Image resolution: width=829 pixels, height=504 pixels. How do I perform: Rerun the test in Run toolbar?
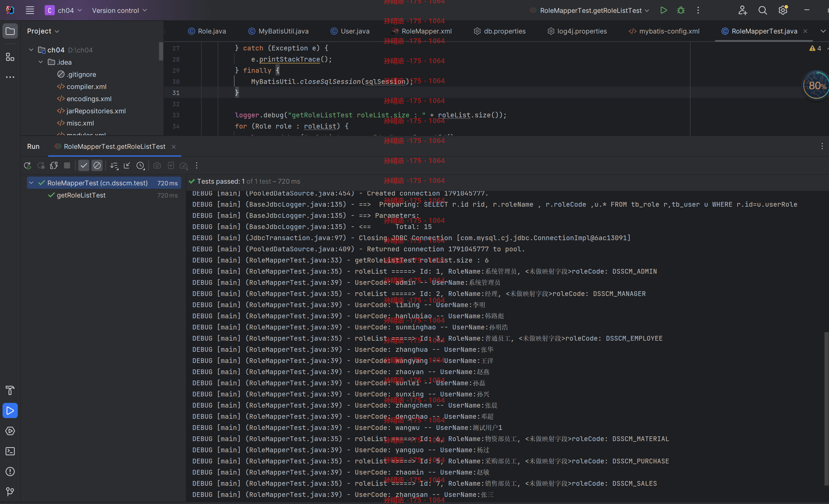click(27, 165)
